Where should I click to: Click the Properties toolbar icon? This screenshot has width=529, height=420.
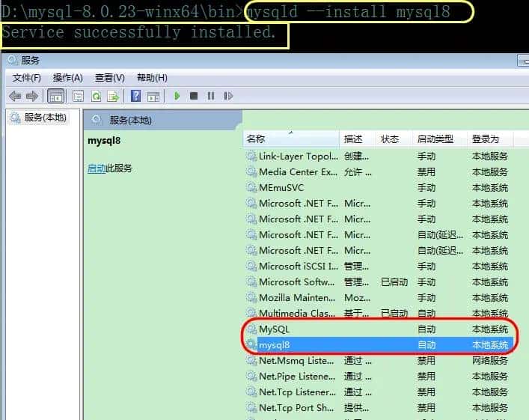click(79, 97)
